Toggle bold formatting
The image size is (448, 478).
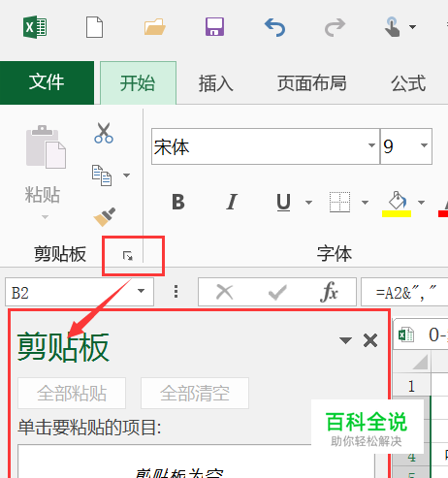point(178,203)
